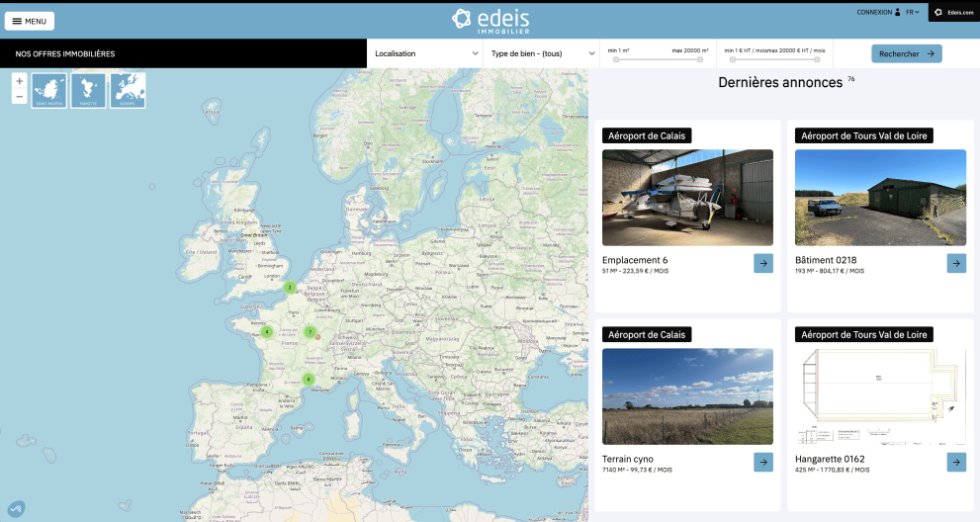Click the NOS OFFRES IMMOBILIÈRES label

pos(65,53)
